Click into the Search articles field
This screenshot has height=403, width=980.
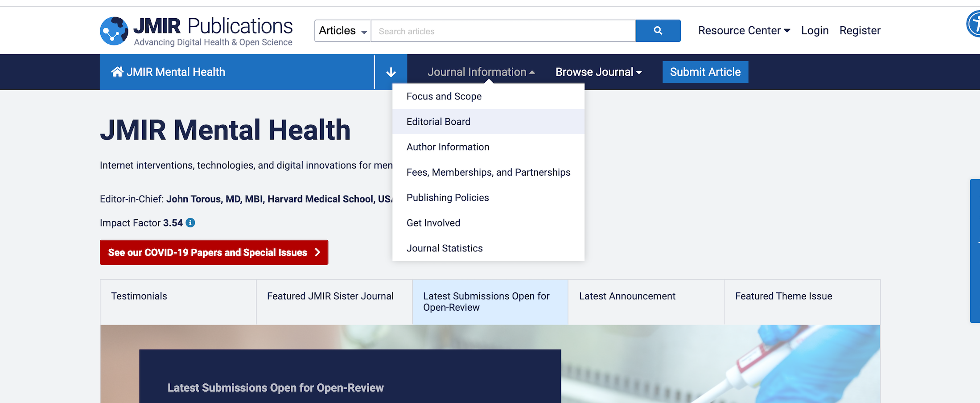pos(503,31)
